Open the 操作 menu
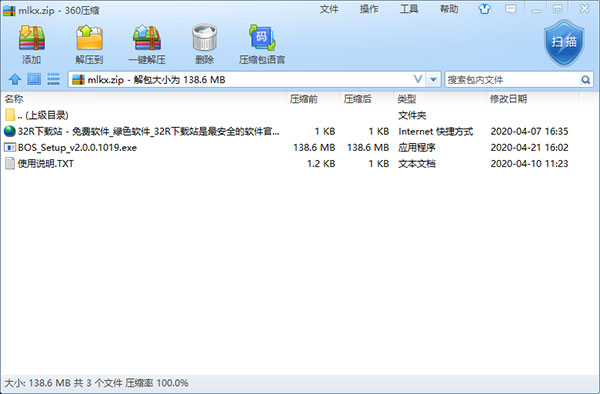Screen dimensions: 600x394 pos(369,9)
